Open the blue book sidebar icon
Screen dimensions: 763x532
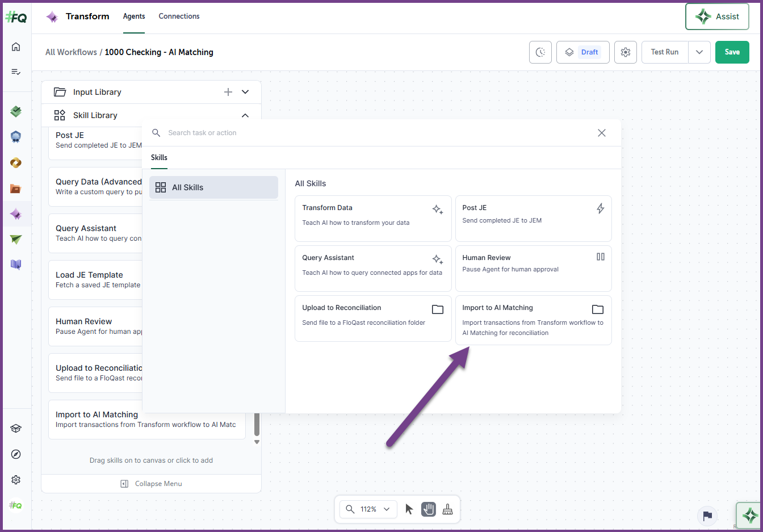point(16,264)
